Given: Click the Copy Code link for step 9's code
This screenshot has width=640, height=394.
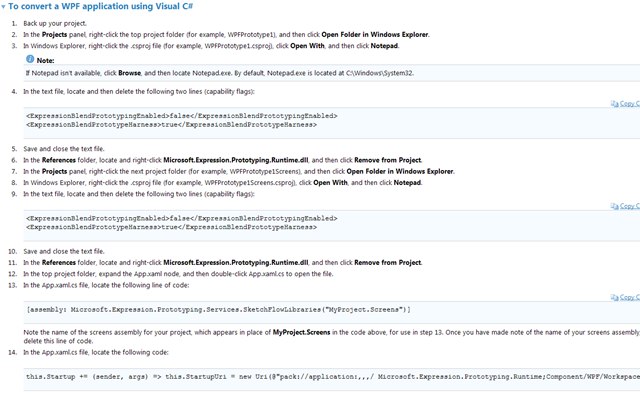Looking at the screenshot, I should pyautogui.click(x=629, y=206).
